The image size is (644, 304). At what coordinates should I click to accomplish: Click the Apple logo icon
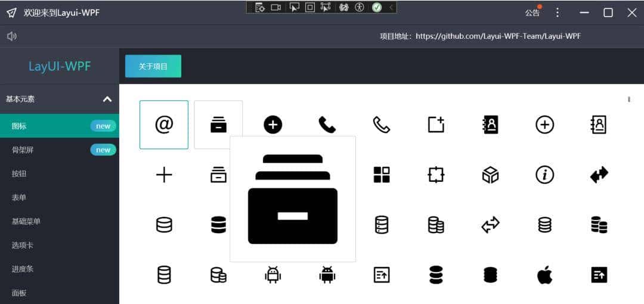tap(544, 275)
